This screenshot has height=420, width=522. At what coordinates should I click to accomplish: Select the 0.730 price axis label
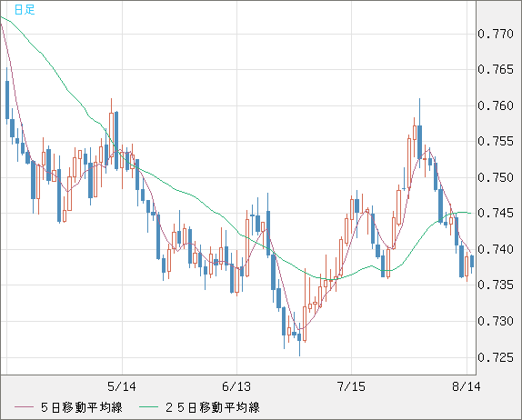pyautogui.click(x=496, y=321)
